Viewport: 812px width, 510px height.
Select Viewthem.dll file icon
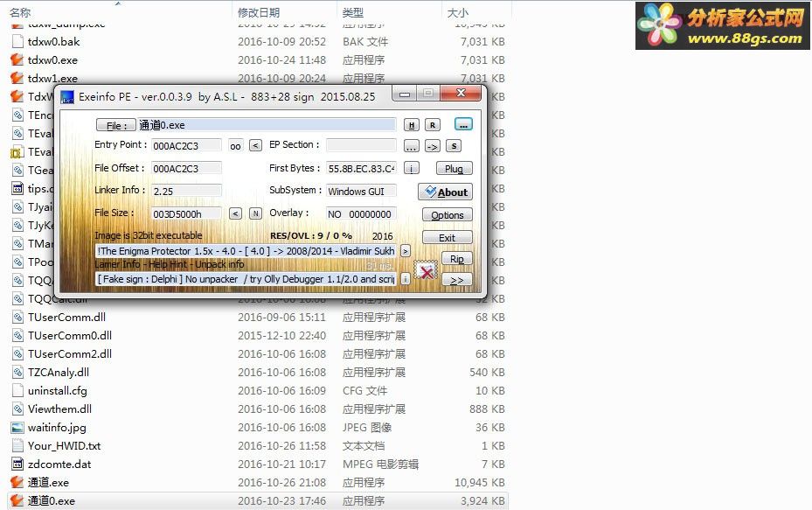point(17,409)
